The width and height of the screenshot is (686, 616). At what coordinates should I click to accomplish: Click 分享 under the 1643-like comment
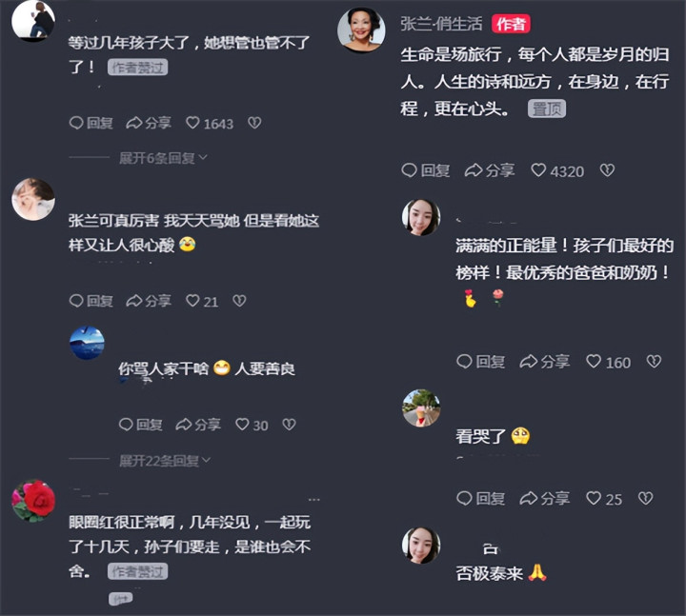(149, 123)
